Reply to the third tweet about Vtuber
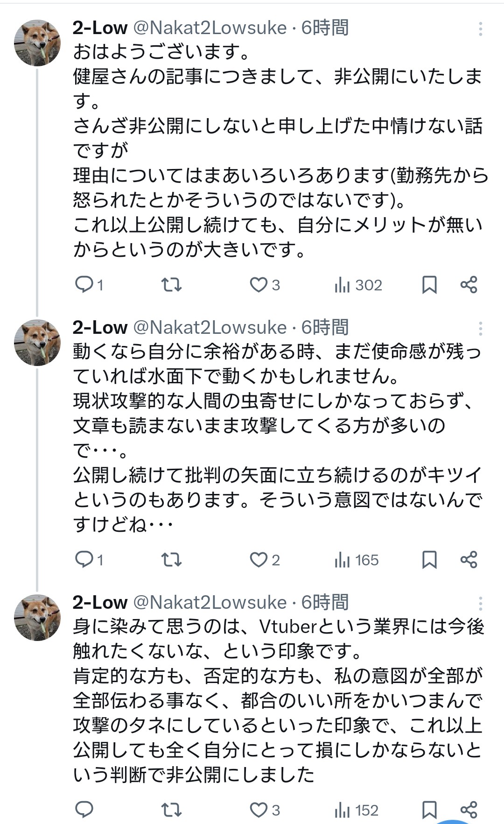Viewport: 504px width, 824px height. (84, 810)
